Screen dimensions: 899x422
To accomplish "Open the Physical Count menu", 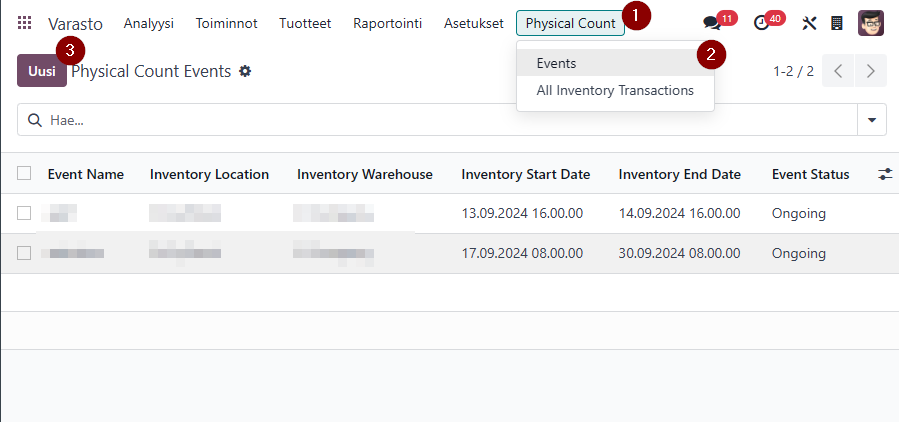I will pyautogui.click(x=570, y=23).
